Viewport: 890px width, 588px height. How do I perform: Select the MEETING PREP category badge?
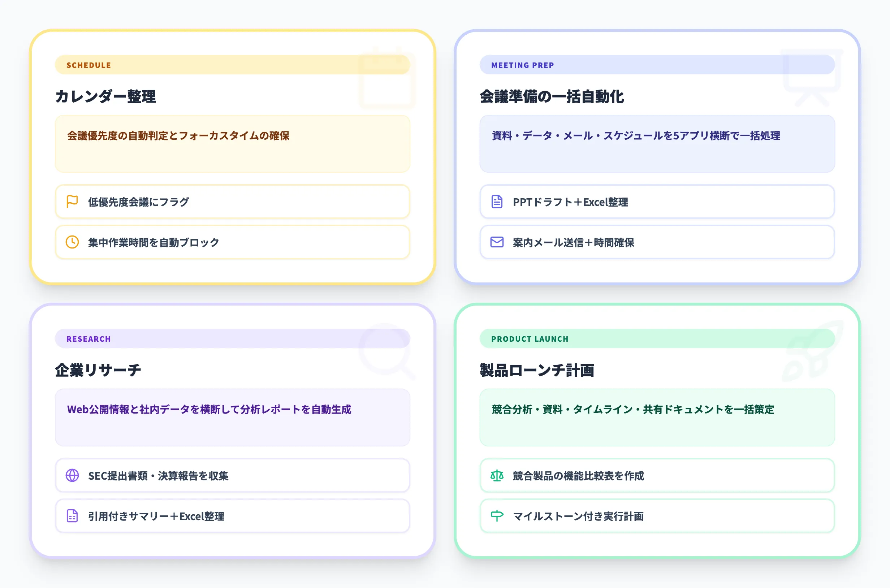tap(522, 65)
